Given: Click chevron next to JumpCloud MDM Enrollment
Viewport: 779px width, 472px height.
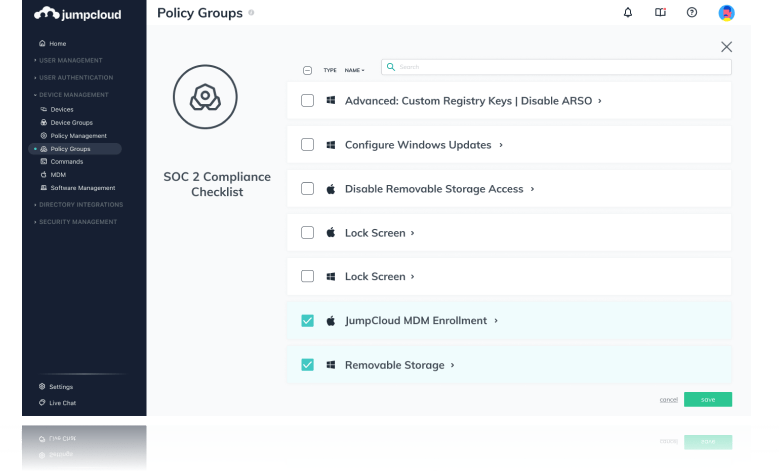Looking at the screenshot, I should (496, 320).
